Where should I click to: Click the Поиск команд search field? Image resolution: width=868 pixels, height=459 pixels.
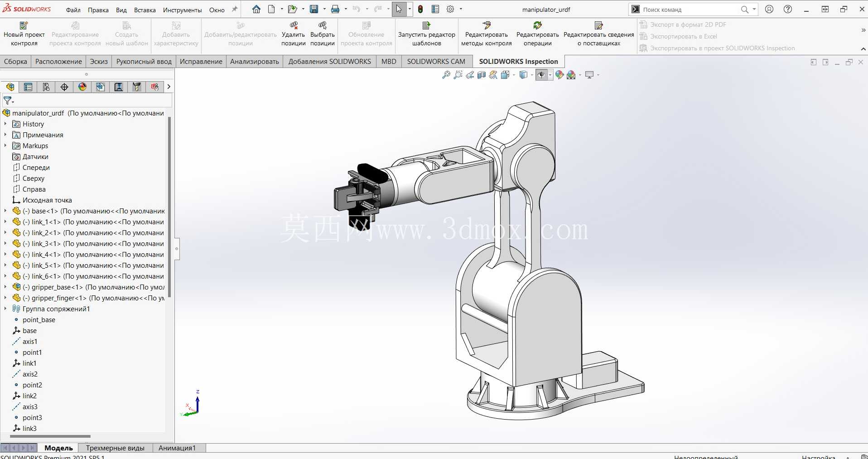coord(689,9)
